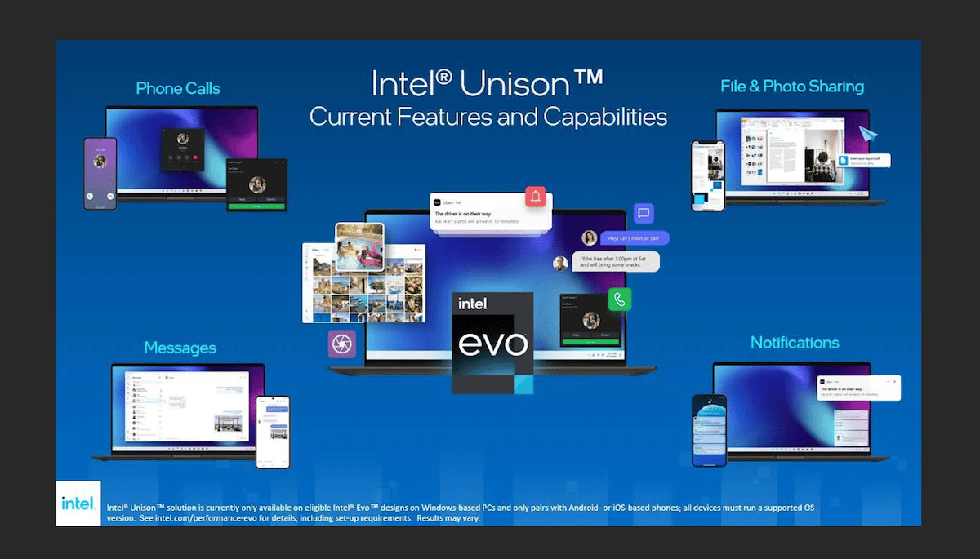
Task: Click the "I'll be free after 3:00pm" bubble
Action: [616, 261]
